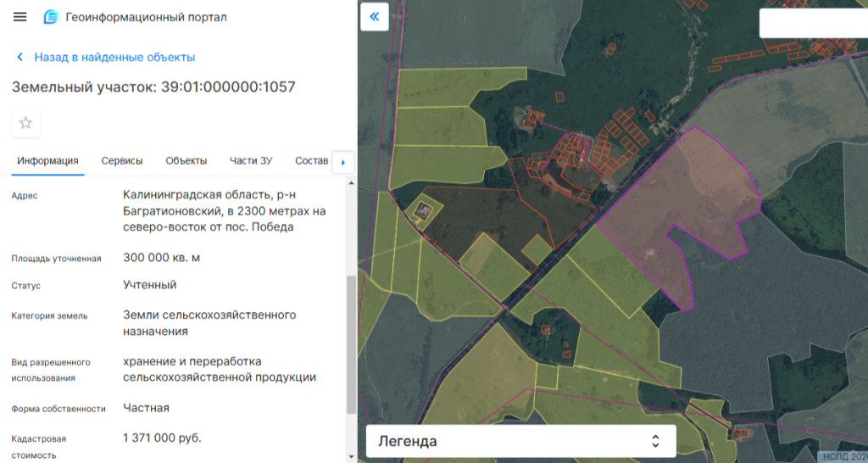The width and height of the screenshot is (868, 463).
Task: Click the parcel heading 39:01:000000:1057
Action: tap(153, 86)
